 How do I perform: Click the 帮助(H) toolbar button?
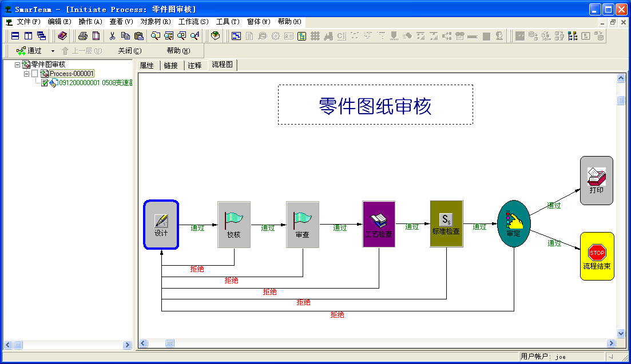tap(178, 51)
